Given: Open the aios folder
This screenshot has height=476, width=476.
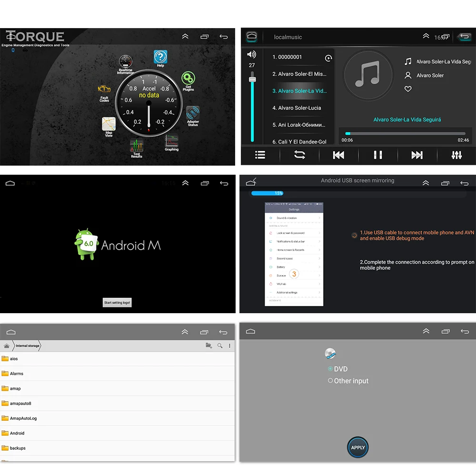Looking at the screenshot, I should (117, 359).
